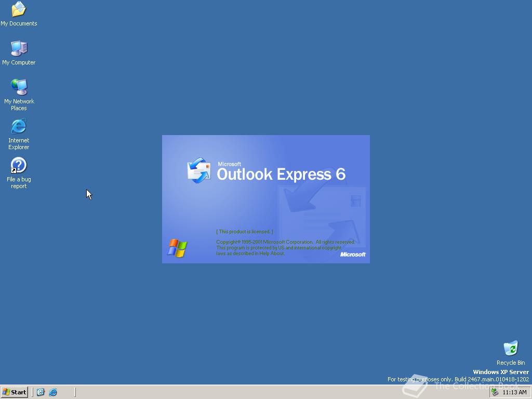532x399 pixels.
Task: Open the Start menu
Action: tap(14, 392)
